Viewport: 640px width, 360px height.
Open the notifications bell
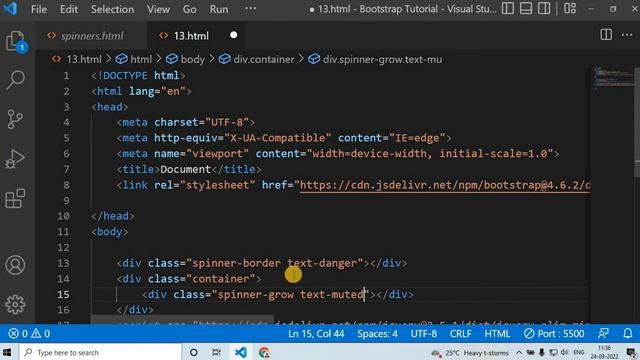coord(628,333)
